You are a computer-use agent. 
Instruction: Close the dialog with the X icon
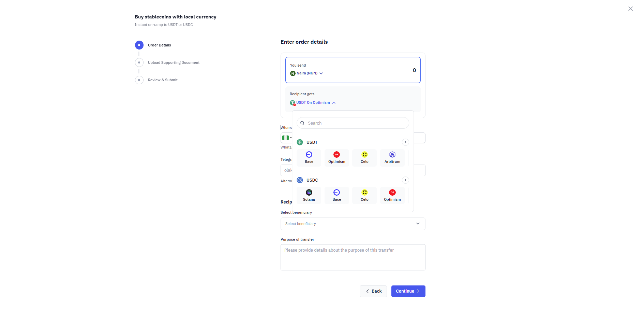coord(630,9)
